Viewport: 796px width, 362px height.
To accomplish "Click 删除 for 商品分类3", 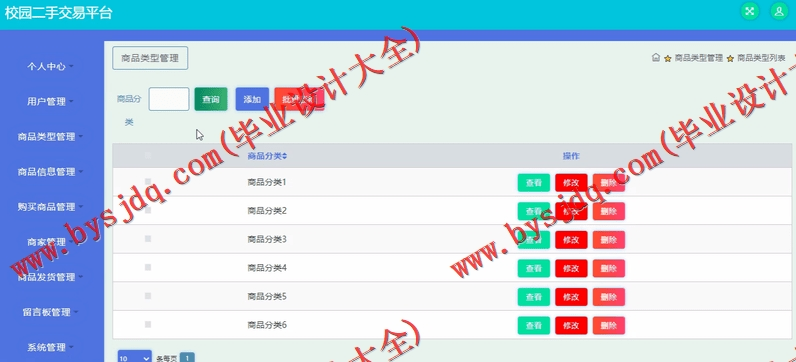I will click(609, 240).
